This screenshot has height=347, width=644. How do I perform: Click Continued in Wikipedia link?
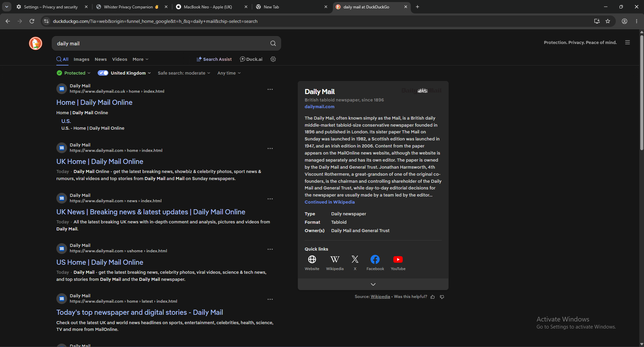(x=330, y=202)
